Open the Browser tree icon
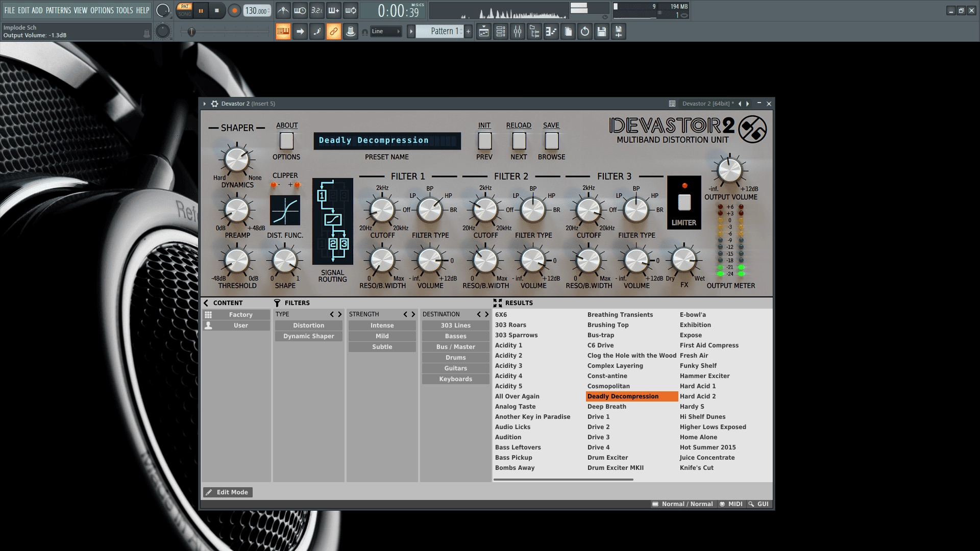 point(534,32)
